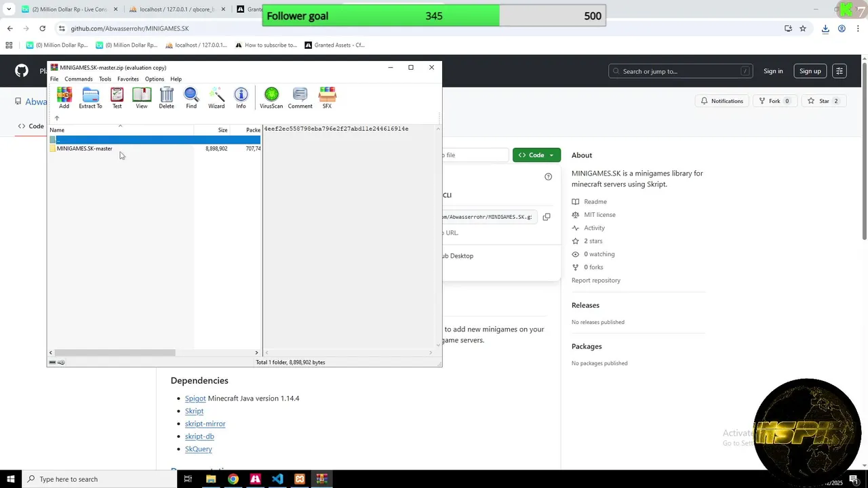
Task: Open the bookmarks apps grid icon
Action: 9,45
